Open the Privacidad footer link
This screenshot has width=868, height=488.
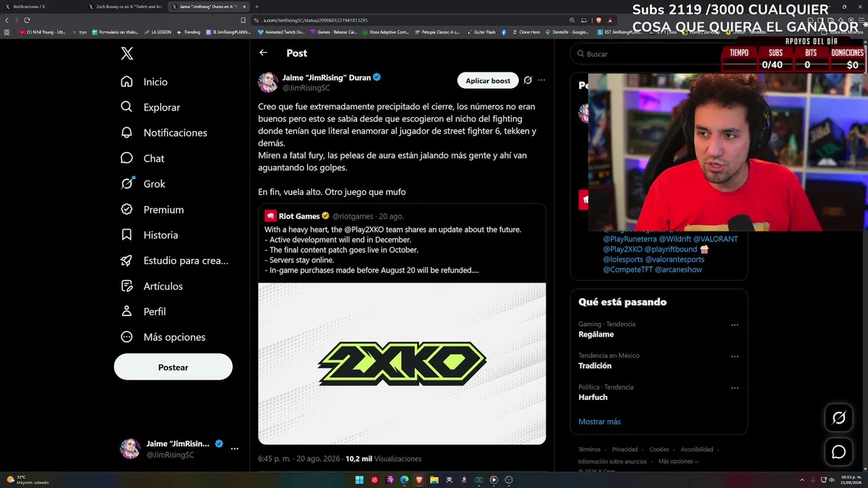point(625,449)
